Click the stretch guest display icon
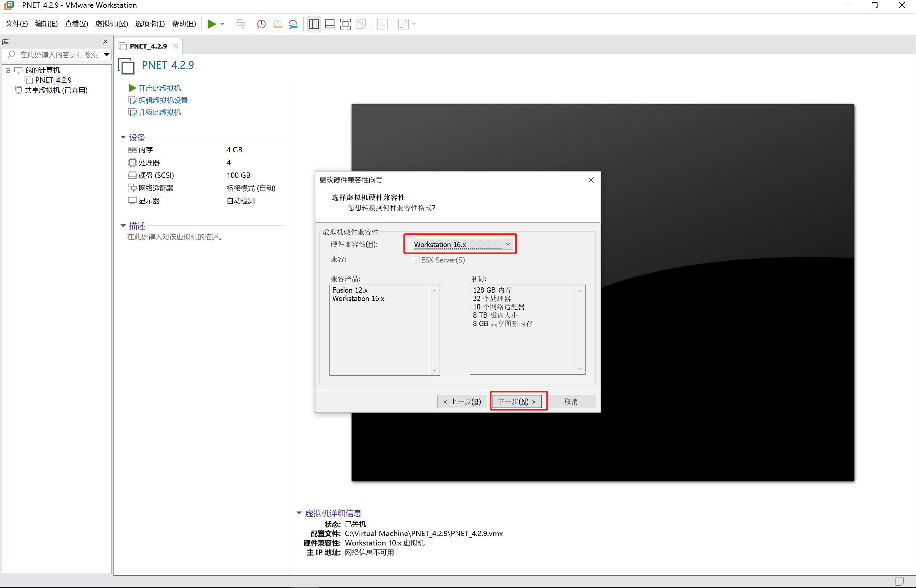The image size is (916, 588). (403, 24)
